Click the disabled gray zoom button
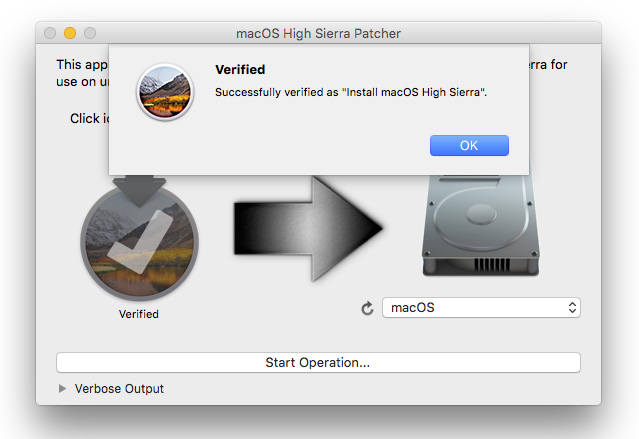 pyautogui.click(x=89, y=34)
